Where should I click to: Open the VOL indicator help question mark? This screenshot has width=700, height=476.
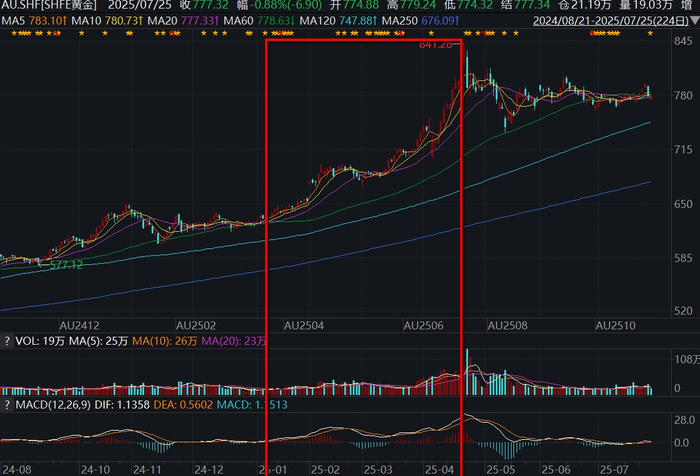(7, 341)
